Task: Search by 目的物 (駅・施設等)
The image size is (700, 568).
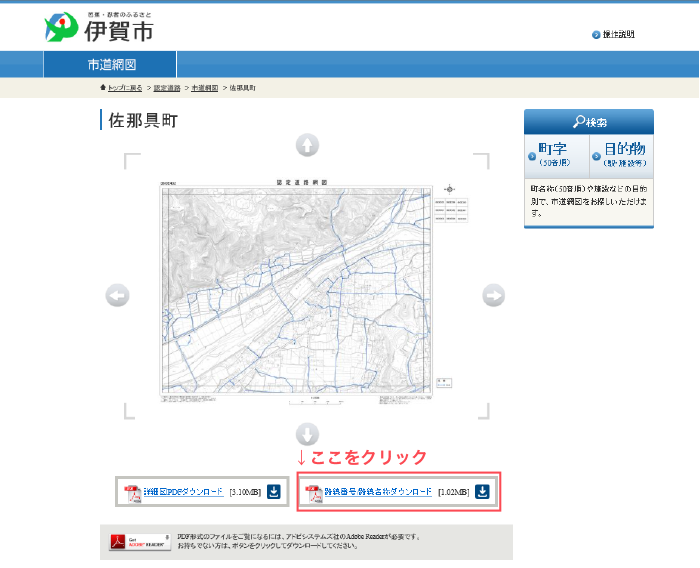Action: [x=622, y=155]
